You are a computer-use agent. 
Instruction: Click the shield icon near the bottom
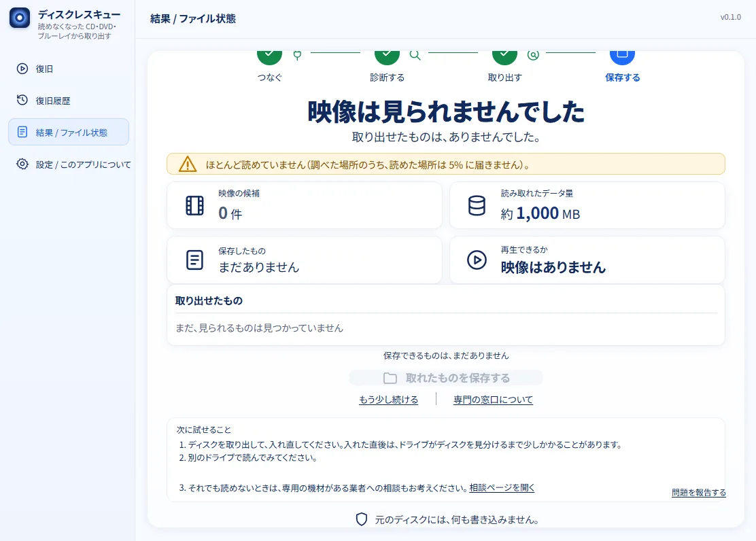362,519
